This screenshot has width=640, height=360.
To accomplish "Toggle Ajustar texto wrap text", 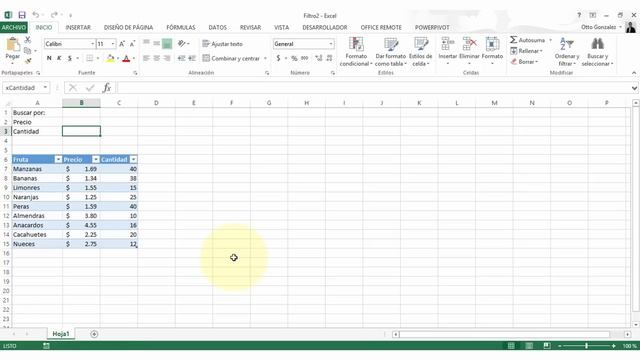I will pyautogui.click(x=222, y=44).
